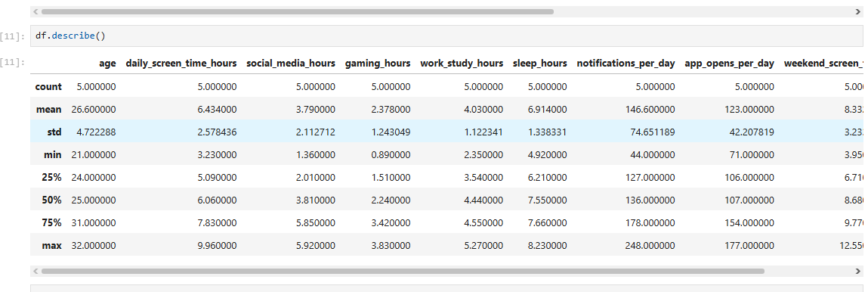The image size is (868, 292).
Task: Click mean age value 26.600000
Action: point(94,110)
